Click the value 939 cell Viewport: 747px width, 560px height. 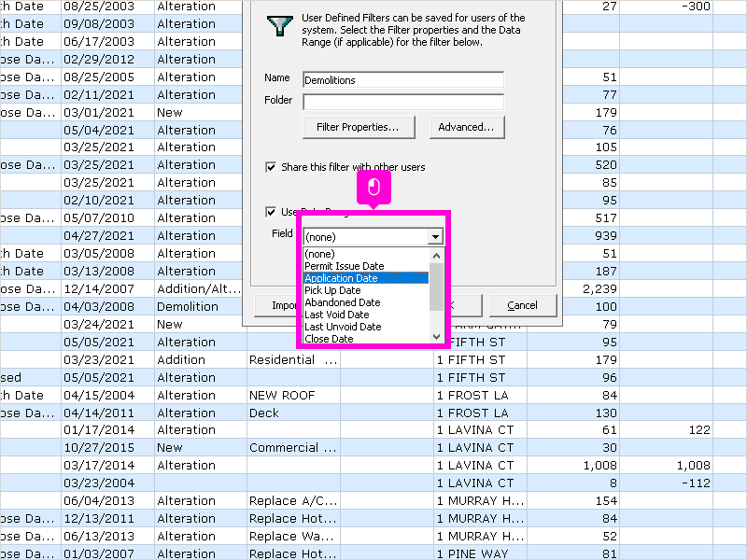coord(591,236)
